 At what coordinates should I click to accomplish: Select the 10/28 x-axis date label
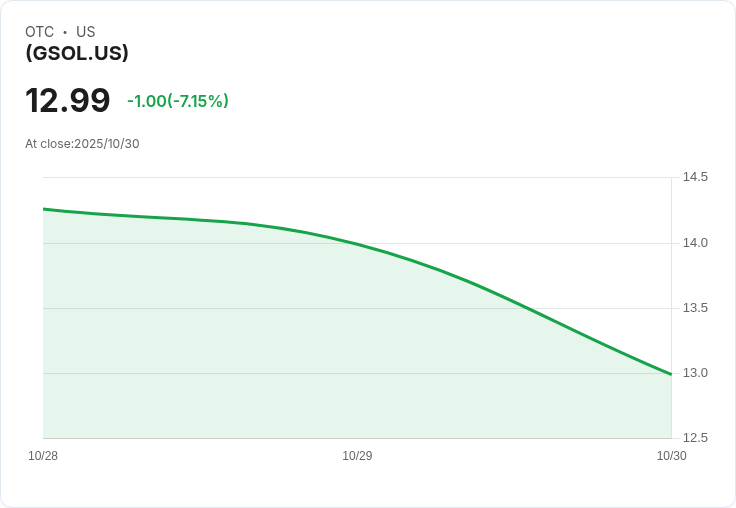tap(43, 456)
